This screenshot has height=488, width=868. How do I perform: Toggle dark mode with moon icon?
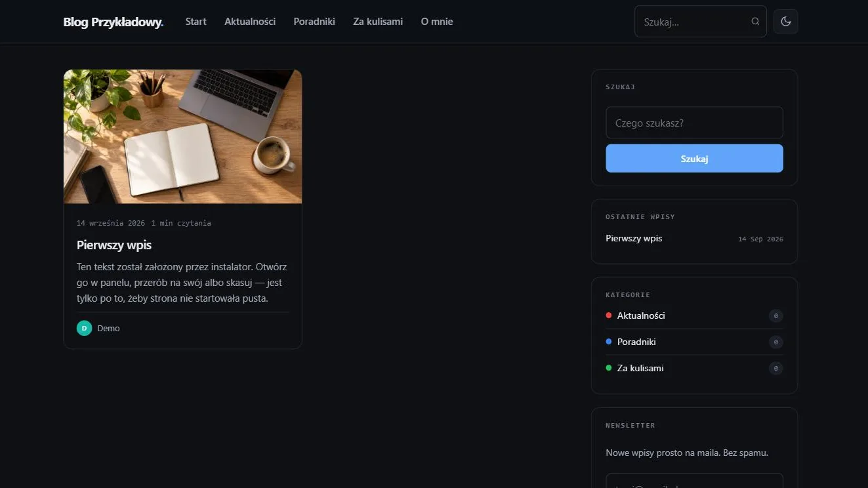[785, 22]
